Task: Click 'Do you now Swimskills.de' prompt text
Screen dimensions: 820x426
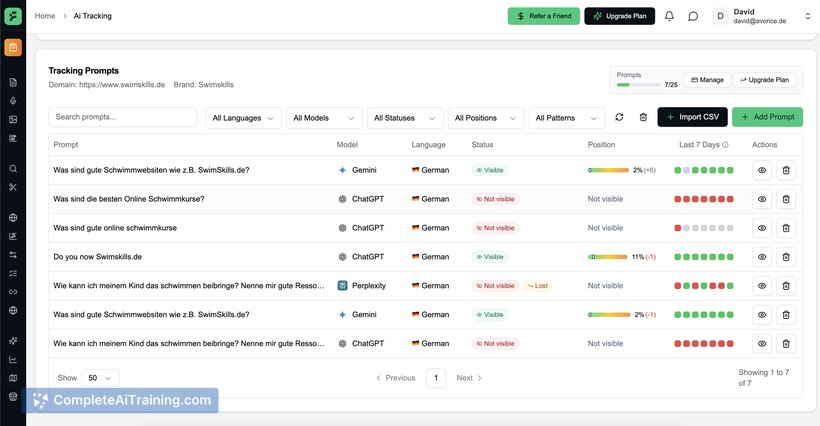Action: 97,257
